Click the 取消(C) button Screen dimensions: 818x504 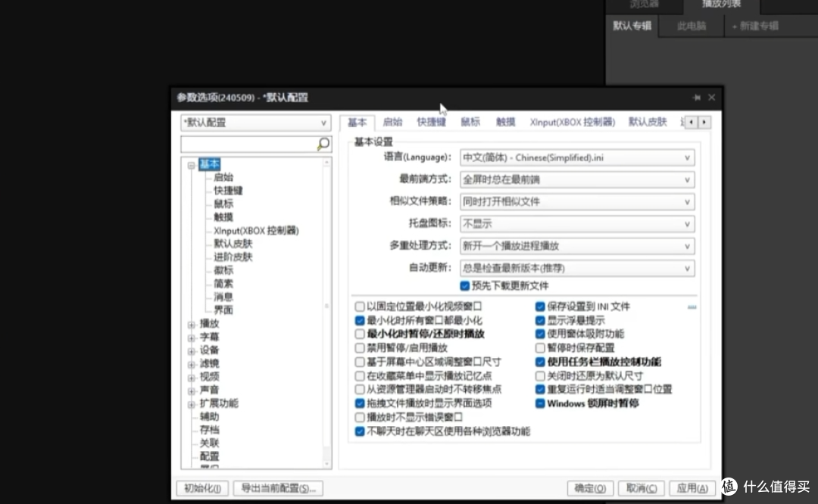pos(642,488)
